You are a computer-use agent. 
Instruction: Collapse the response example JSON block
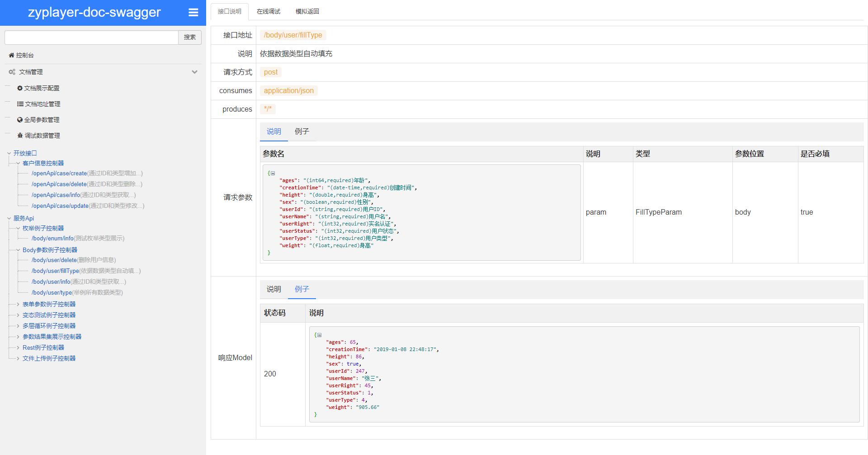click(319, 335)
